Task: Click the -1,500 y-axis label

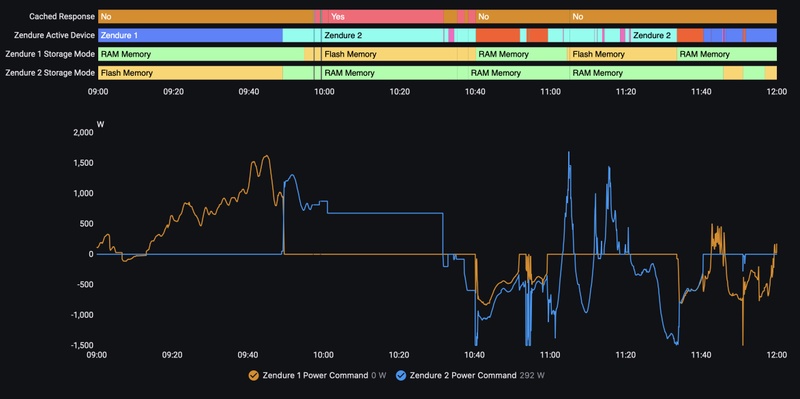Action: (x=82, y=345)
